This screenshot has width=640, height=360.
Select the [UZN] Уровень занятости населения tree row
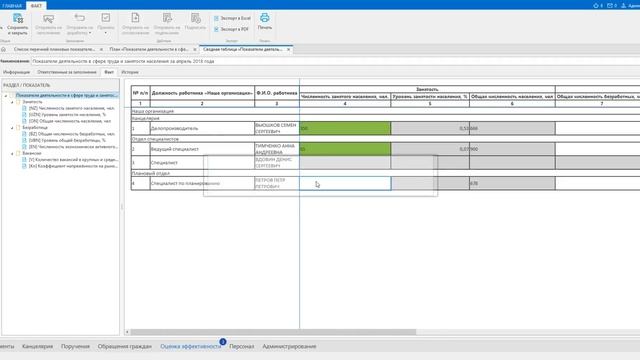(67, 115)
